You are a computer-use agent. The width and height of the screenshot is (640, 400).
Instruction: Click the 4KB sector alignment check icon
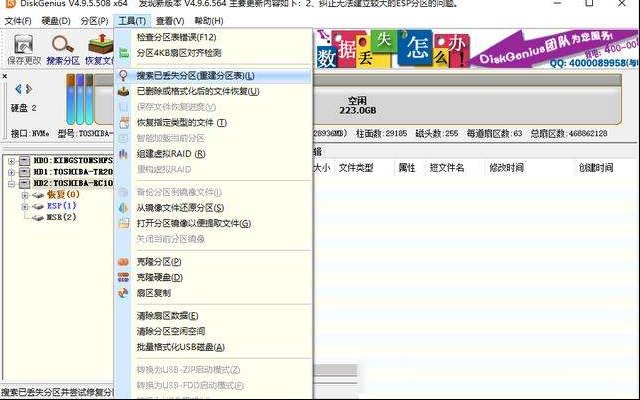pyautogui.click(x=123, y=53)
